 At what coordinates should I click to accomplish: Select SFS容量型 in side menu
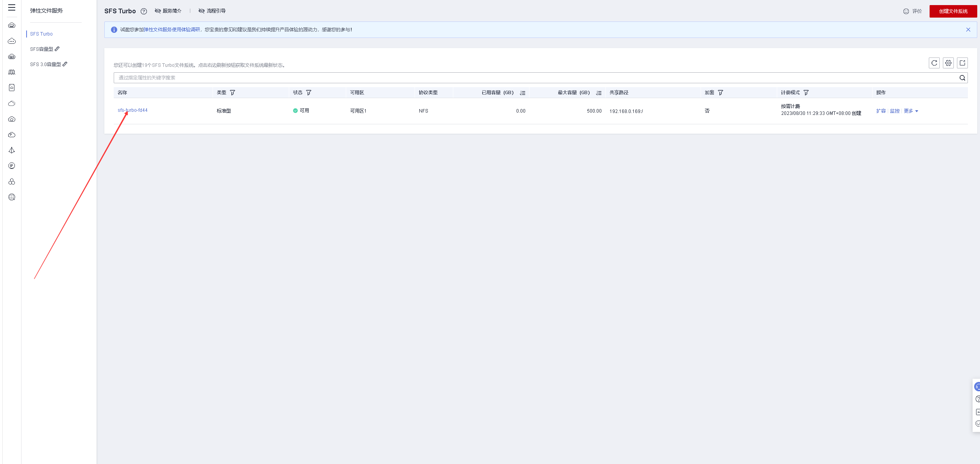tap(42, 49)
